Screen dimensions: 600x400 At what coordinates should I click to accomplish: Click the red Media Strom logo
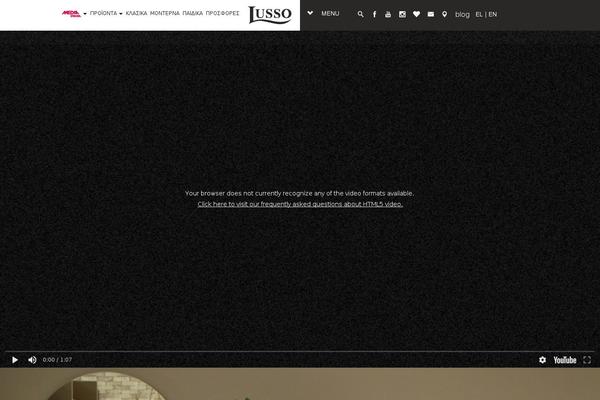tap(71, 13)
